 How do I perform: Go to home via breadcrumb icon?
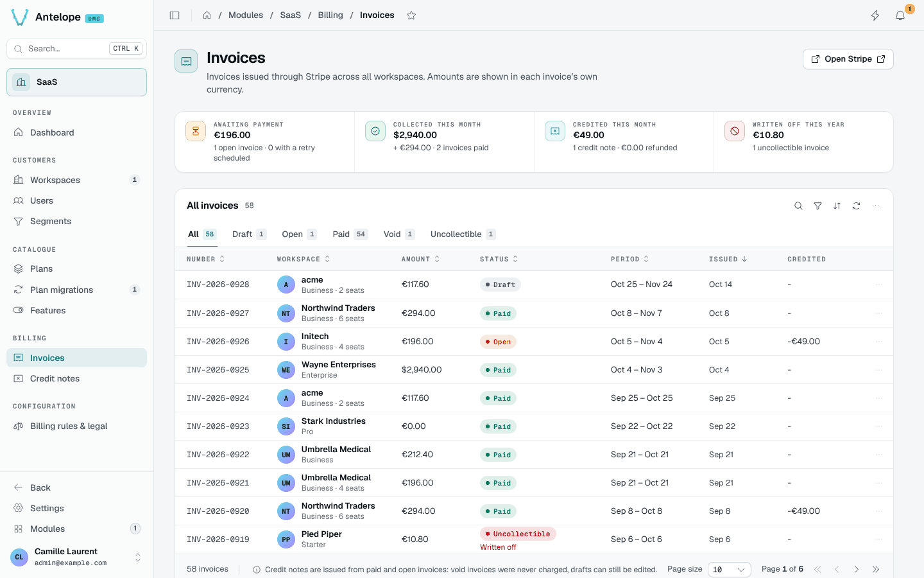[207, 15]
